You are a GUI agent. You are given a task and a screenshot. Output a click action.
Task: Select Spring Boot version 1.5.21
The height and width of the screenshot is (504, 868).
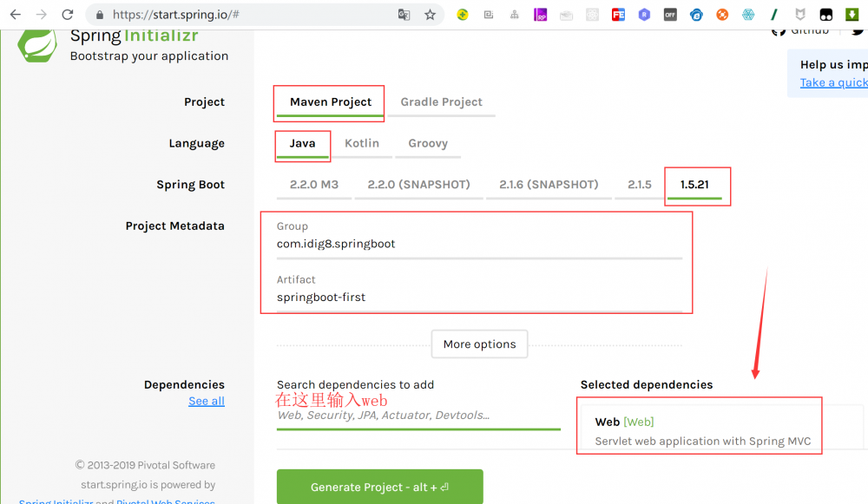click(x=694, y=185)
